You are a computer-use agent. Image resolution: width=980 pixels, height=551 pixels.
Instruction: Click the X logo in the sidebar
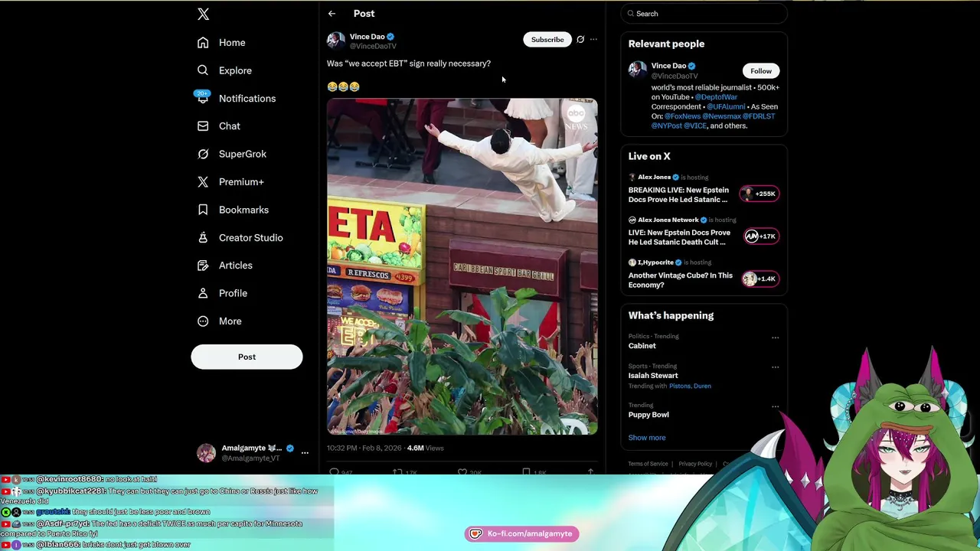[203, 14]
